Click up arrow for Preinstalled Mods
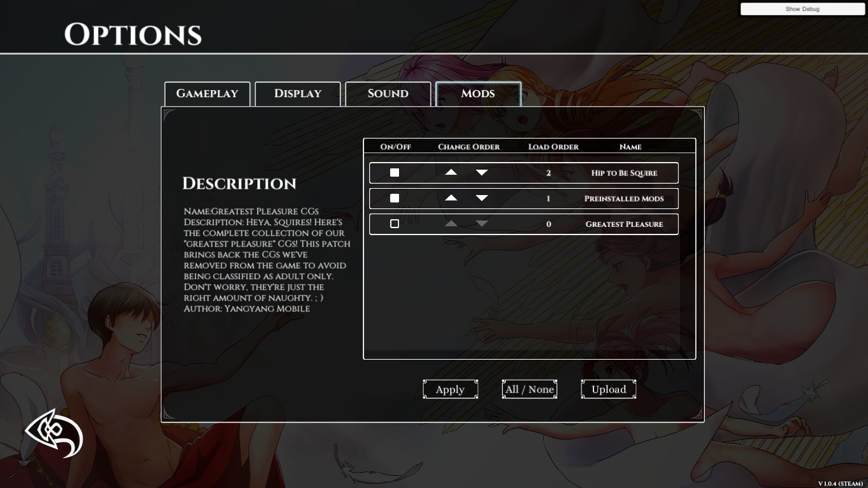This screenshot has width=868, height=488. [451, 198]
